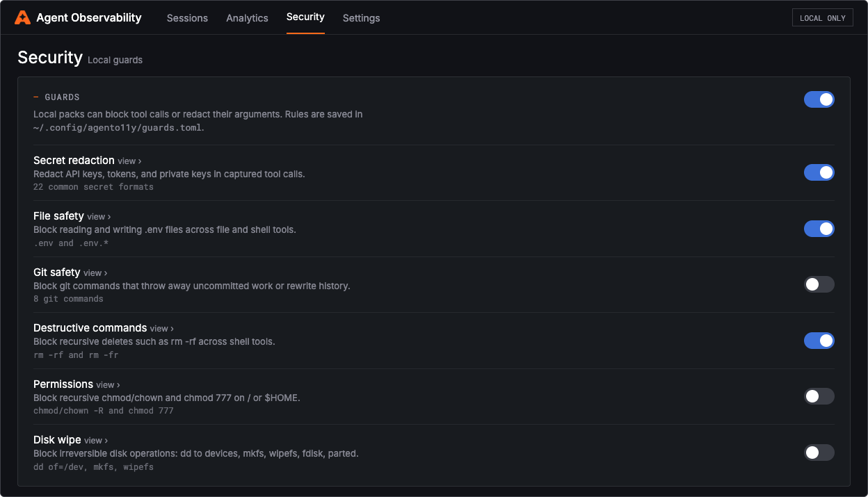Click the Agent Observability title
The image size is (868, 497).
pos(89,17)
